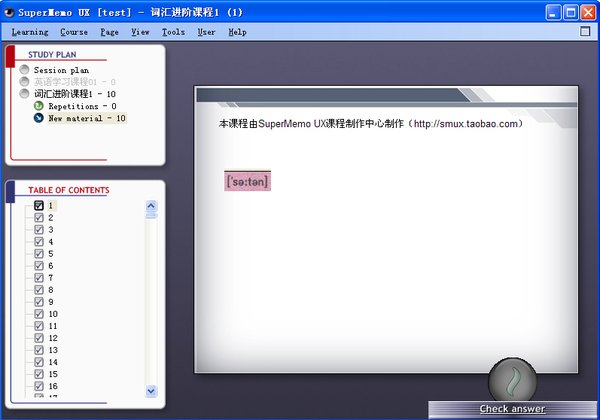Open the Tools menu
Image resolution: width=600 pixels, height=420 pixels.
pos(173,32)
